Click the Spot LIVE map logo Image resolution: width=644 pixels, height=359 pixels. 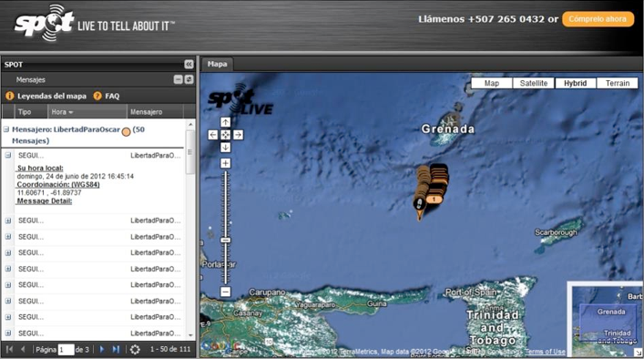coord(240,100)
